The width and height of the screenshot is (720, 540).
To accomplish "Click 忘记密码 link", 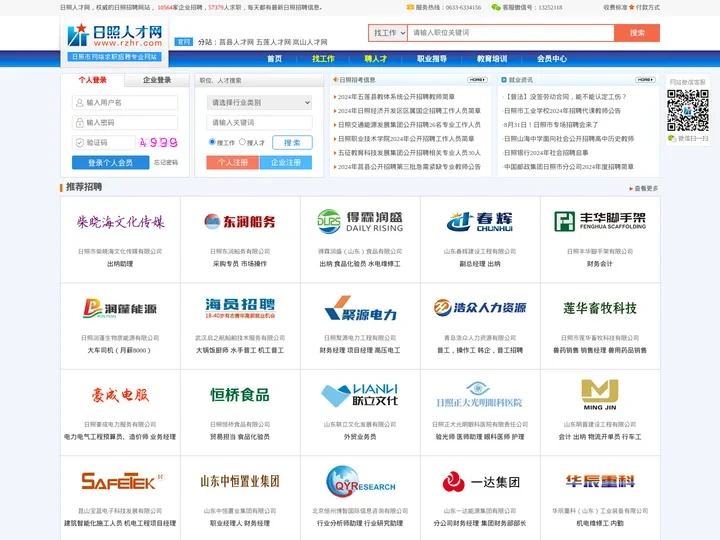I will (166, 163).
